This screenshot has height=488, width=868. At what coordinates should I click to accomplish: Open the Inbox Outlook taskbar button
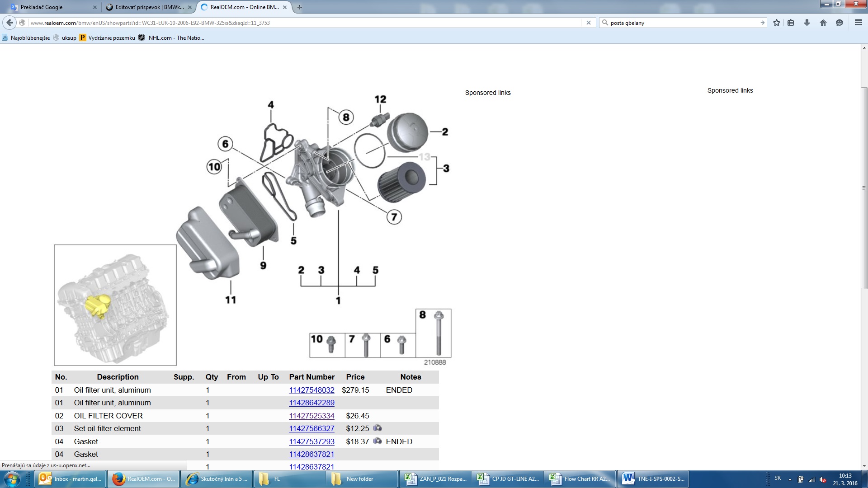pos(71,479)
